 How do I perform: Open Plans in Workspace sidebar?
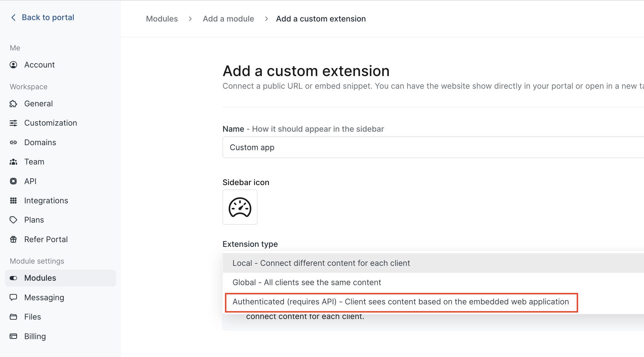pos(34,220)
